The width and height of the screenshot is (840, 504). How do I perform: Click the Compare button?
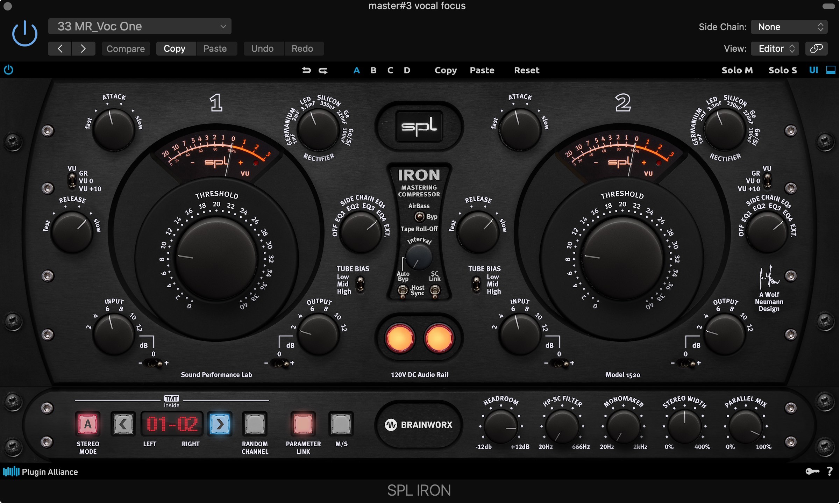126,49
